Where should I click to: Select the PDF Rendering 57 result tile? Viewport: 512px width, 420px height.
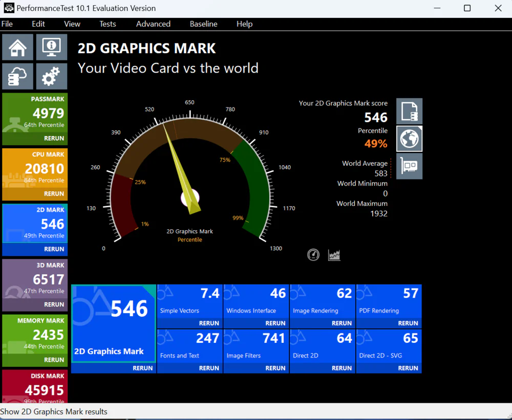tap(389, 301)
